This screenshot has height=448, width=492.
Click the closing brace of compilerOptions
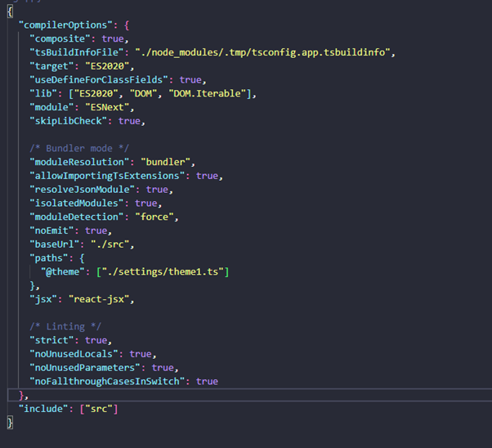21,396
